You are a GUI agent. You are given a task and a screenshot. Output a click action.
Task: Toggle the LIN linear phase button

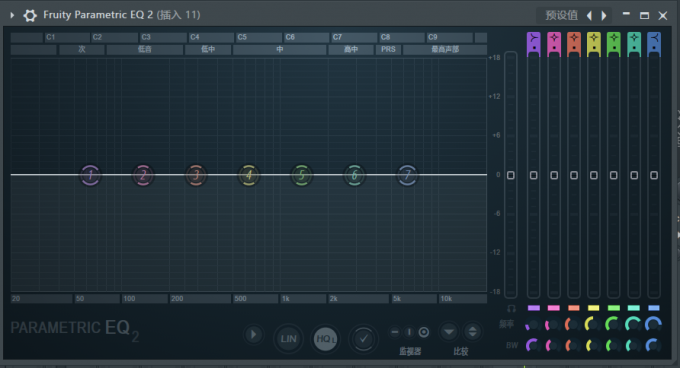(x=288, y=339)
